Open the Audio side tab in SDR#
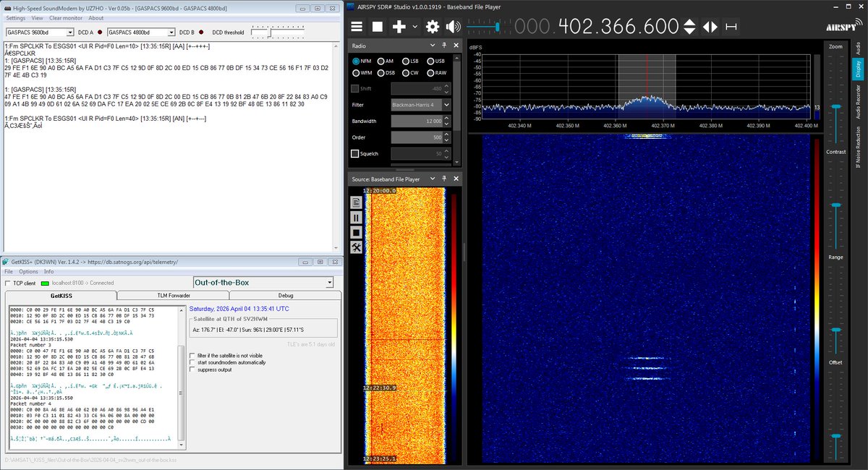 click(x=858, y=49)
